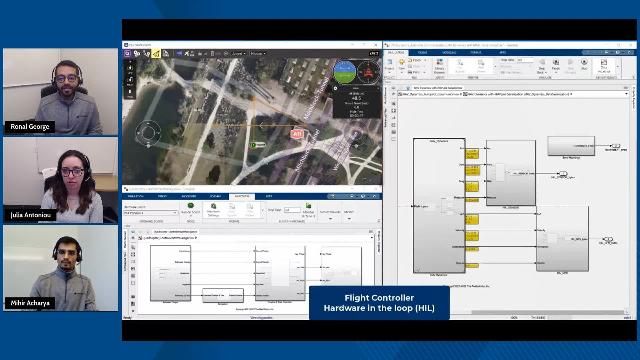This screenshot has height=360, width=640.
Task: Switch to the Hardware tab in the lower window
Action: click(242, 196)
